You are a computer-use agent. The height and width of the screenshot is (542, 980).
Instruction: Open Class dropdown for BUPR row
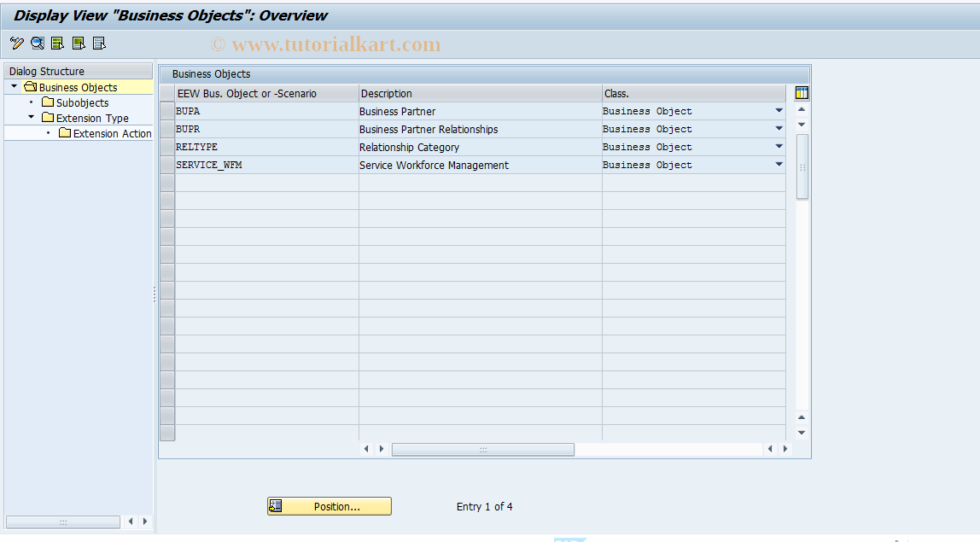[x=779, y=129]
